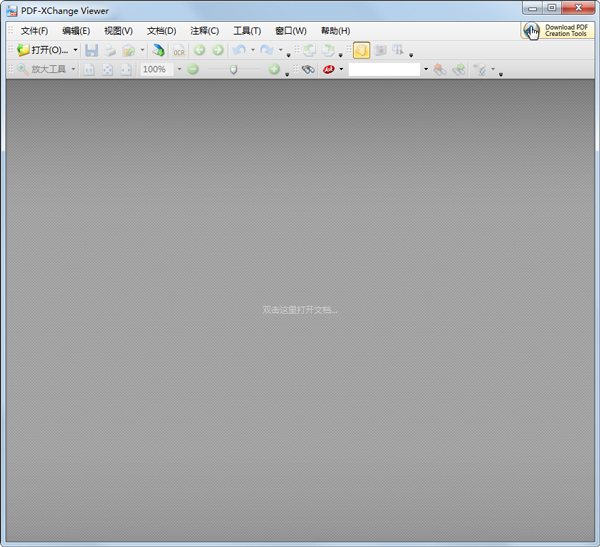Image resolution: width=600 pixels, height=547 pixels.
Task: Click the Find text input box
Action: (385, 69)
